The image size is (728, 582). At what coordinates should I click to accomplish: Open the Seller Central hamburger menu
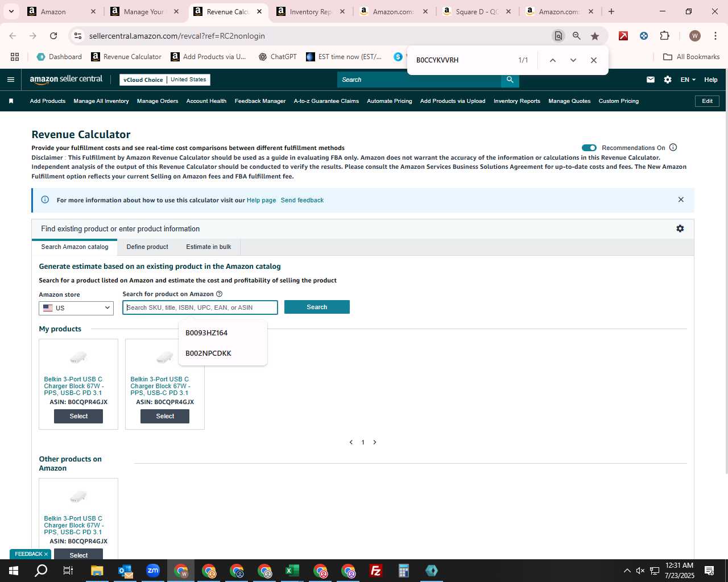(10, 80)
